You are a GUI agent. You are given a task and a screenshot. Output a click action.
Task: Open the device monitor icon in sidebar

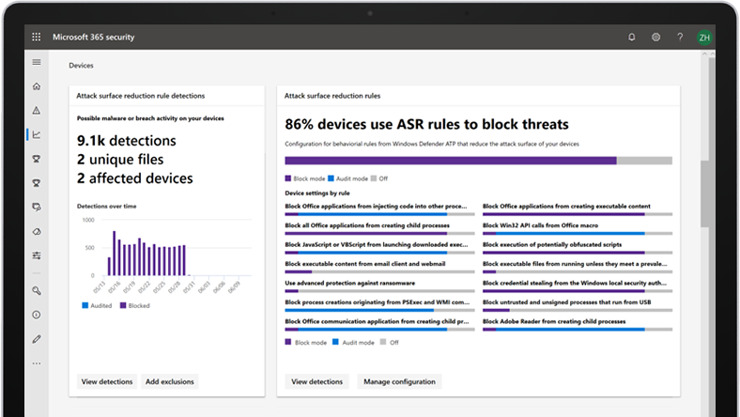[x=36, y=207]
